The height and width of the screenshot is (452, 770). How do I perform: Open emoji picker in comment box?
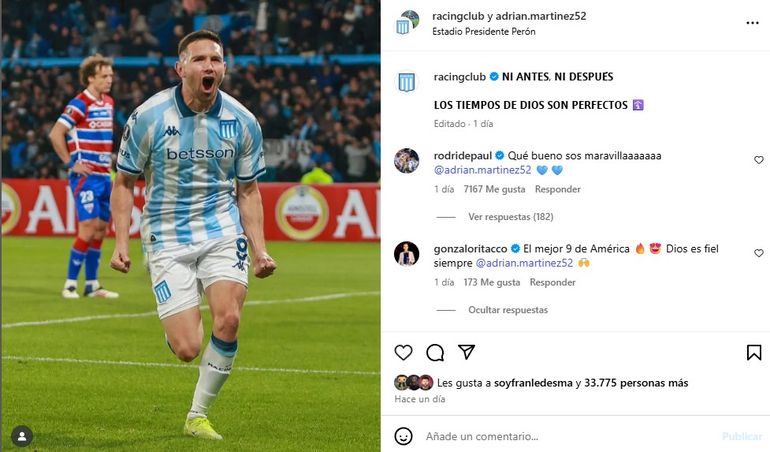(403, 436)
